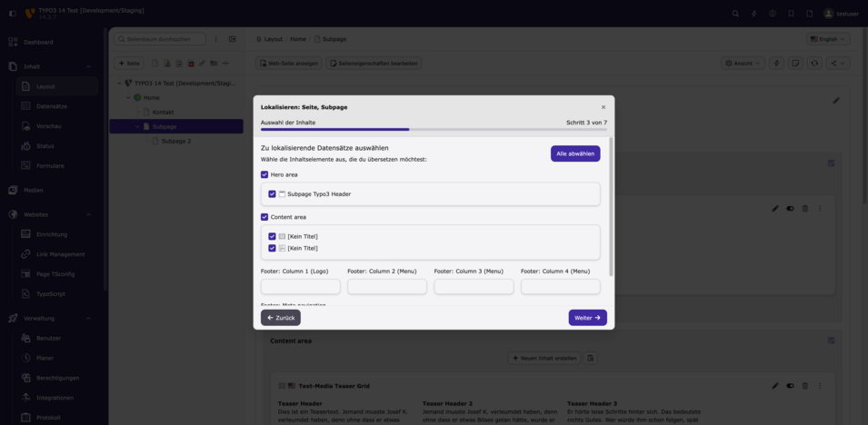868x425 pixels.
Task: Click the Content area column edit icon behind dialog
Action: [x=831, y=341]
